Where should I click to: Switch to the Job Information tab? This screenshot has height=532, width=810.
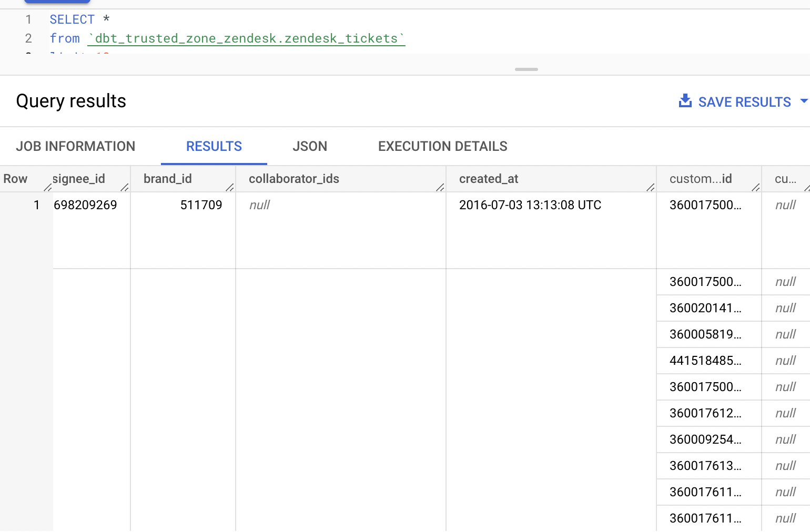pyautogui.click(x=76, y=146)
